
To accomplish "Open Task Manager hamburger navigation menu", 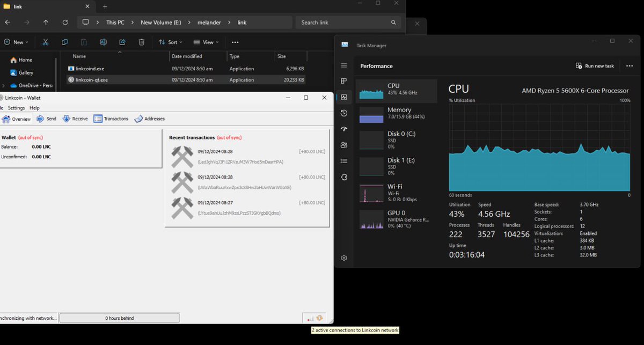I will point(344,65).
